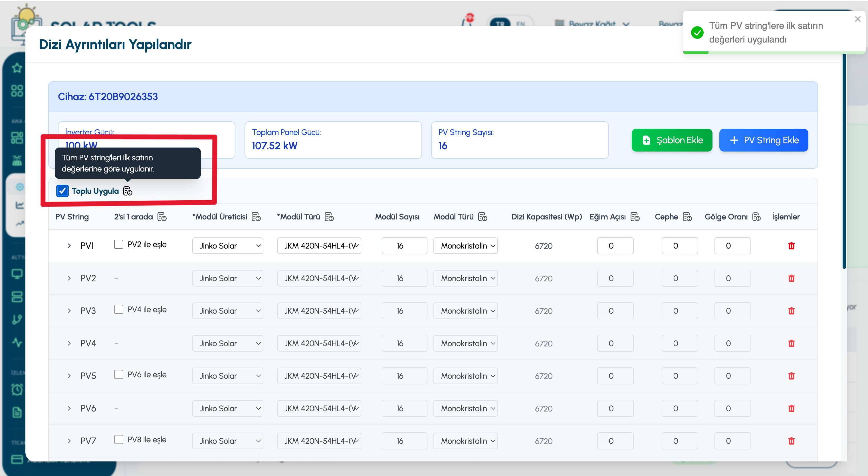
Task: Delete the PV1 string row
Action: 792,246
